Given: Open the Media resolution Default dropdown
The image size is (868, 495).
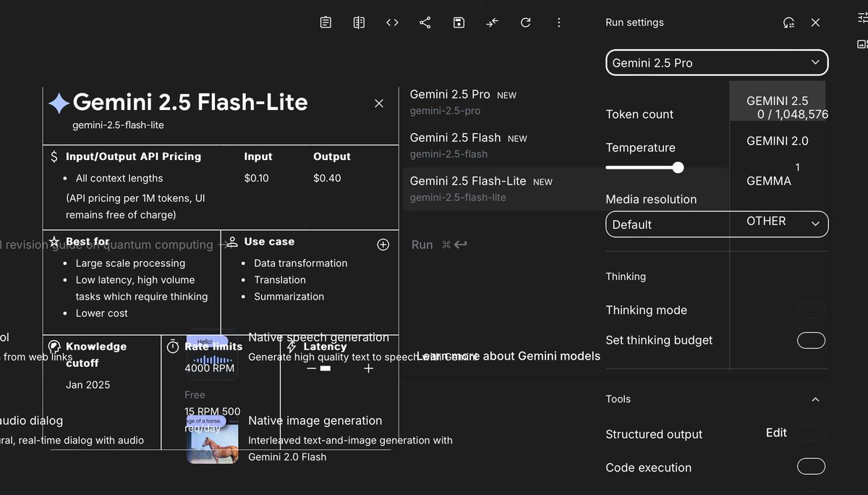Looking at the screenshot, I should coord(717,224).
